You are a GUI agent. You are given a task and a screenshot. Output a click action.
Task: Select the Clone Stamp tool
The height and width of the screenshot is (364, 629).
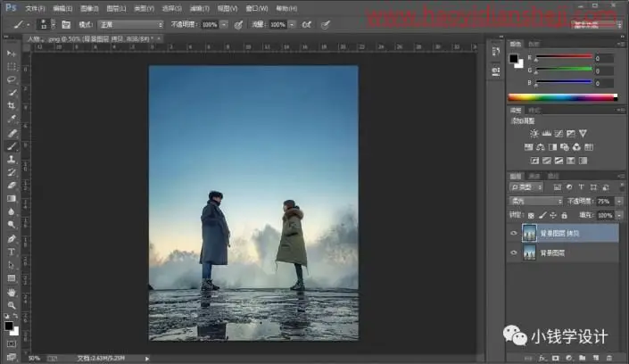12,160
